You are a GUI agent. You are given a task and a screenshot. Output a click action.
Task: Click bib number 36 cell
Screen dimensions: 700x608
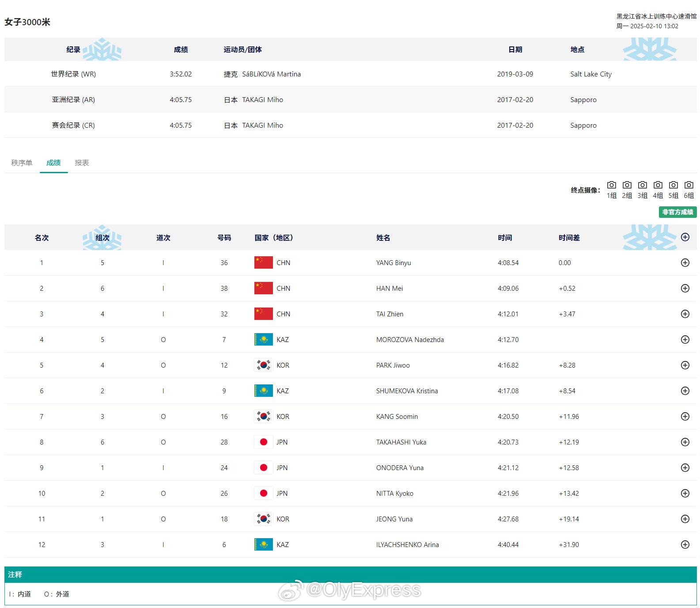pos(224,262)
